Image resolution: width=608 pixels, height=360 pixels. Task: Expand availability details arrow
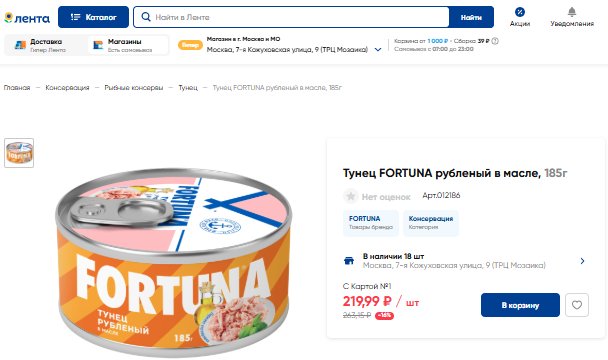click(x=582, y=261)
